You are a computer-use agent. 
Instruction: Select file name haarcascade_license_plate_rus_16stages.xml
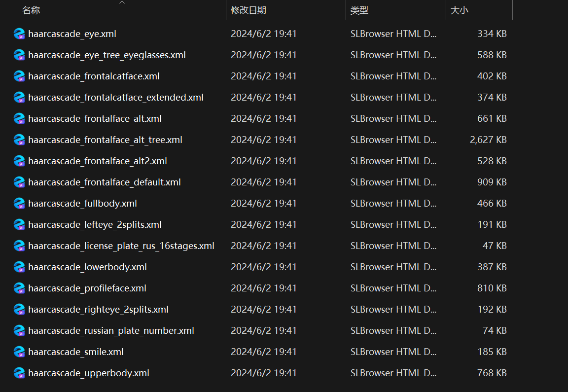tap(121, 246)
